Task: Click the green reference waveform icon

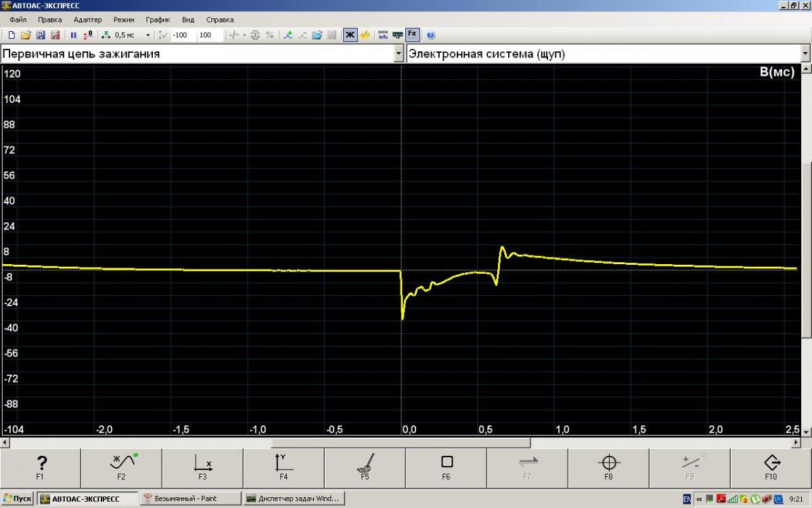Action: [x=288, y=35]
